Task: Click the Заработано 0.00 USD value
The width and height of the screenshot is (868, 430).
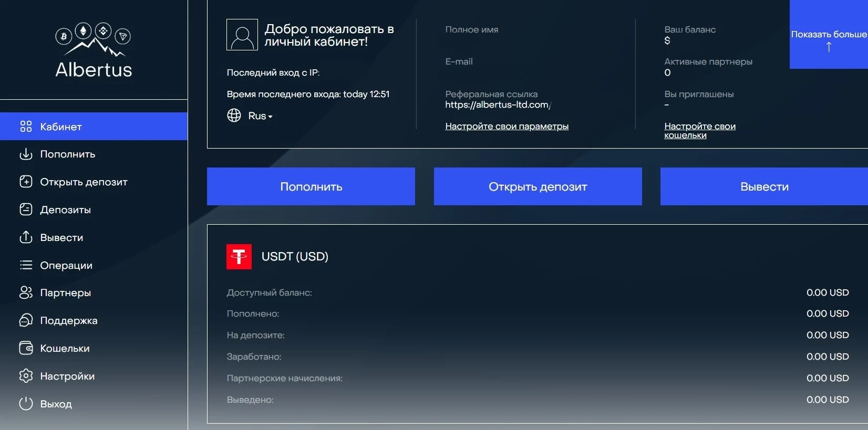Action: coord(828,356)
